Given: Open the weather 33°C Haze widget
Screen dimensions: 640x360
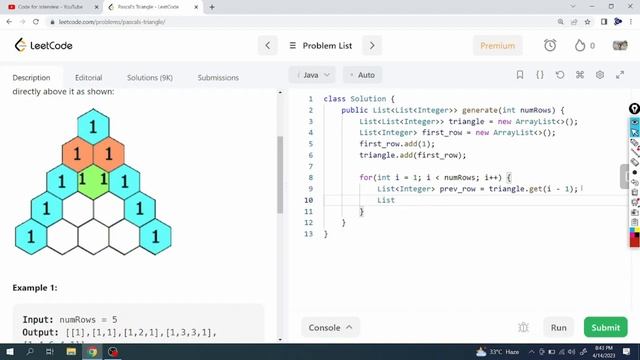Looking at the screenshot, I should click(x=498, y=351).
